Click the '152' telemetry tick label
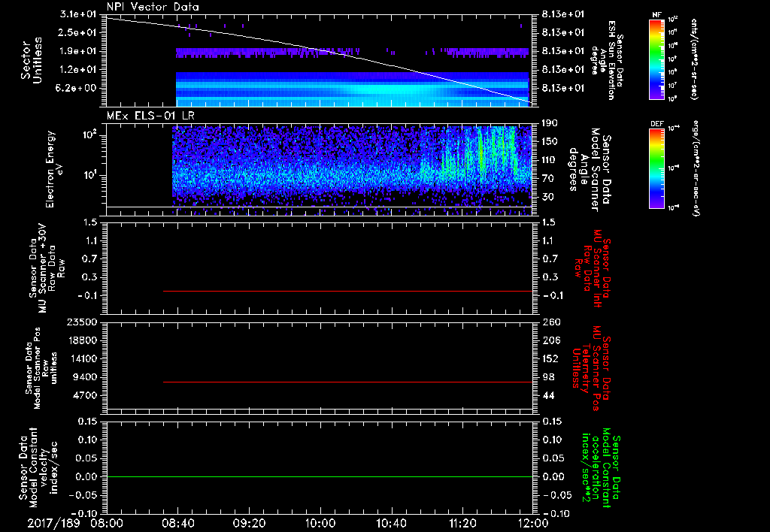Screen dimensions: 770x532 point(550,358)
